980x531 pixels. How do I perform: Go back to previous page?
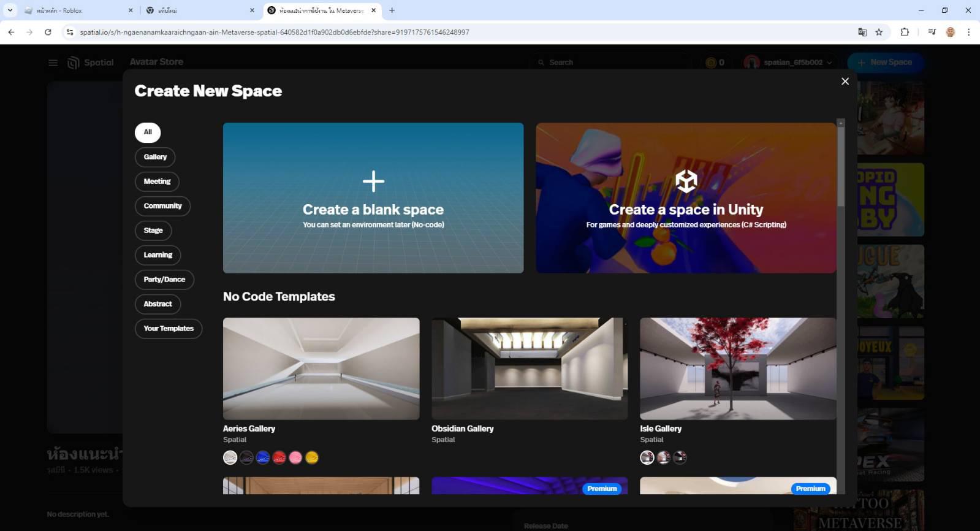[11, 32]
